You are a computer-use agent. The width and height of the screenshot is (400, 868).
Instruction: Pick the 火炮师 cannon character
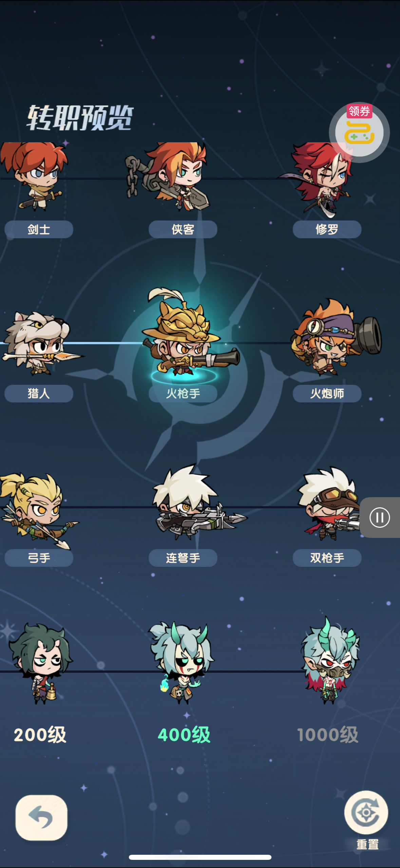[336, 337]
